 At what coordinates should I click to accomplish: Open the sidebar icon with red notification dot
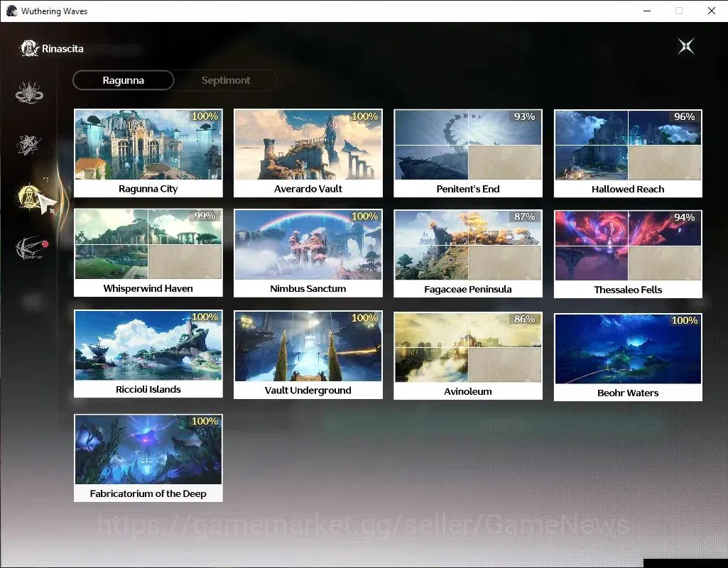click(31, 247)
